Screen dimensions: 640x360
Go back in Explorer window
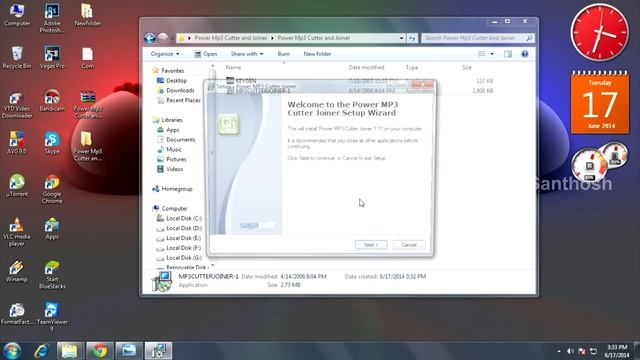pos(150,38)
